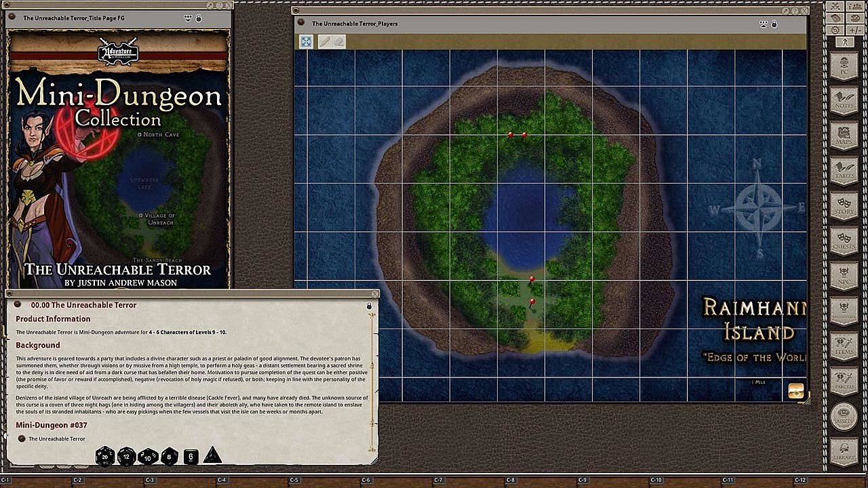Open the Items sidebar button
The width and height of the screenshot is (868, 488).
pos(844,346)
